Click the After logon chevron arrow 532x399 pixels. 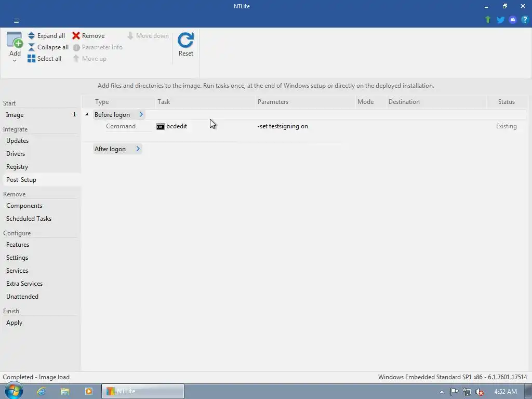click(x=138, y=149)
